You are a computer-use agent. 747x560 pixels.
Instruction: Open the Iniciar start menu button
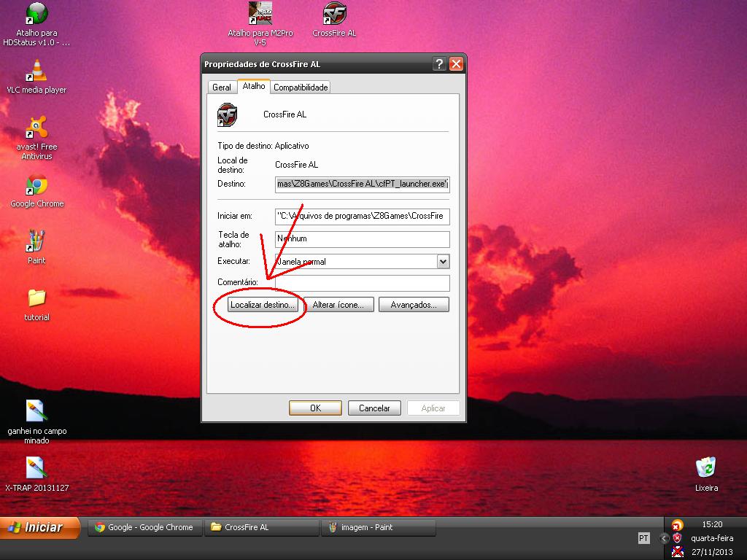(x=40, y=527)
